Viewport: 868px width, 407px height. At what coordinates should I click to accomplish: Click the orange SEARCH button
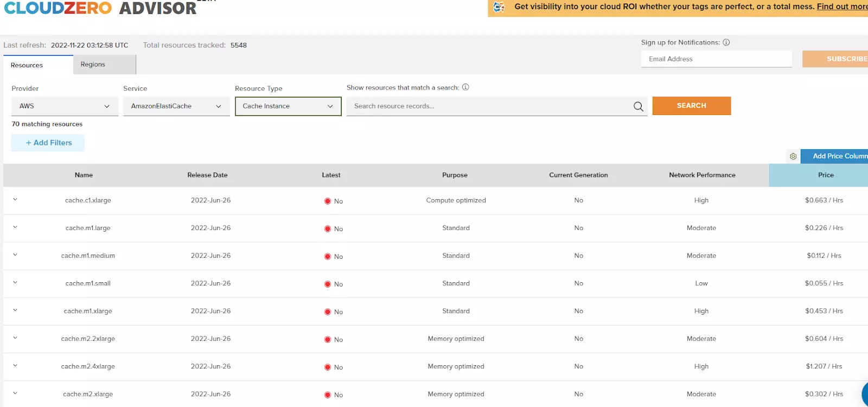tap(692, 106)
